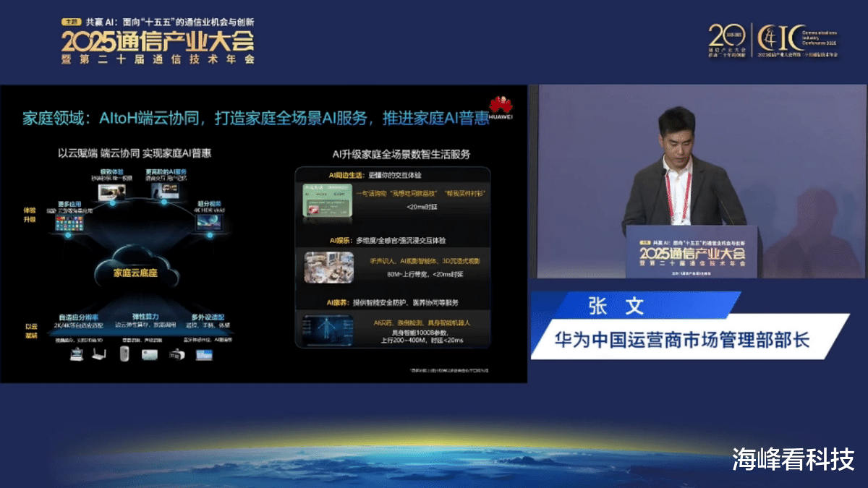Image resolution: width=868 pixels, height=488 pixels.
Task: Click the 2025通信产业大会 banner title at top left
Action: [x=158, y=40]
